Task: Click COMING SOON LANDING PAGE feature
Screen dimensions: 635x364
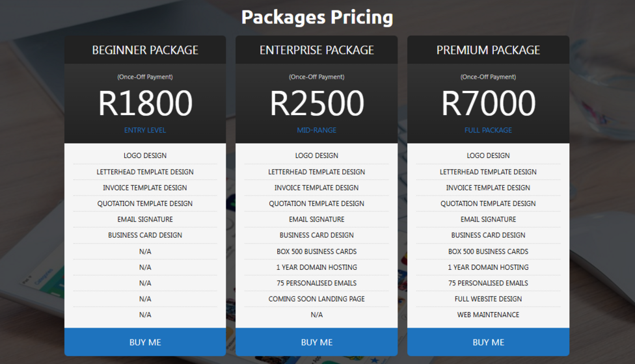Action: point(317,299)
